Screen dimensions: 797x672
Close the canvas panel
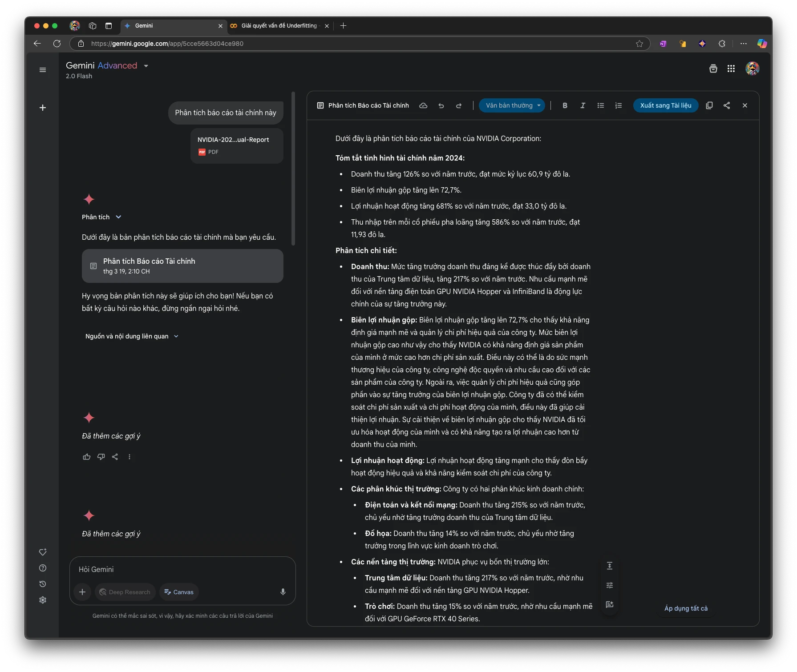745,105
